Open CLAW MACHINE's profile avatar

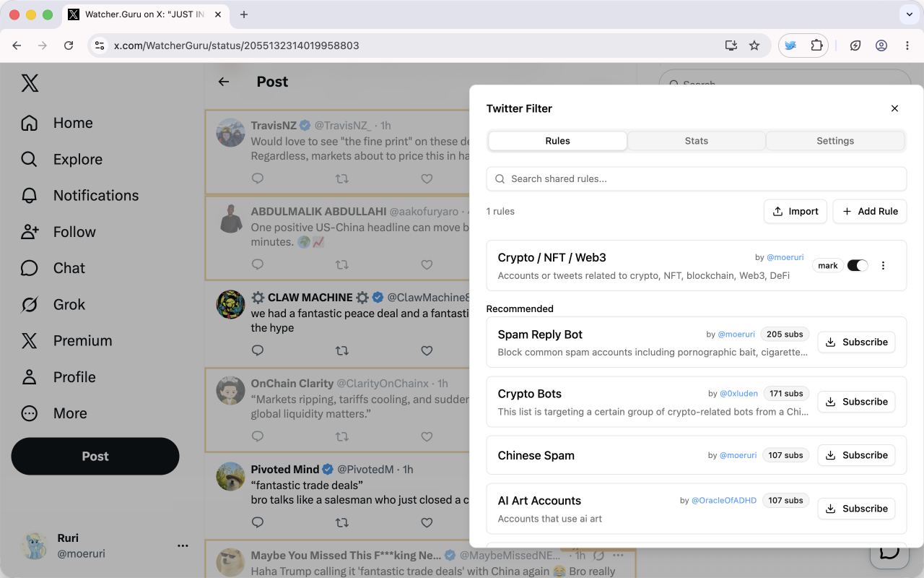[231, 304]
